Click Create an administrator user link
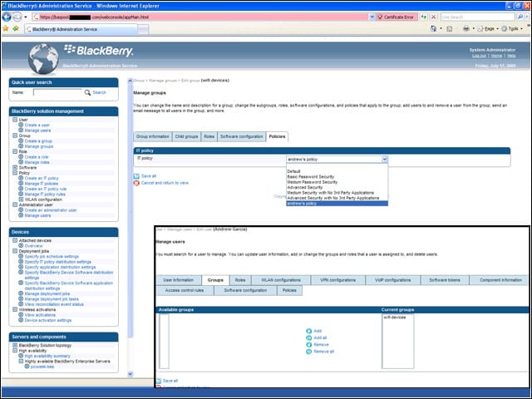 (x=51, y=210)
